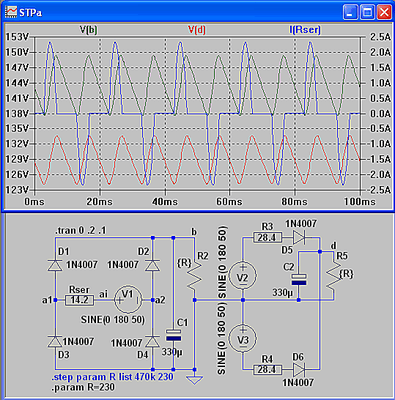Click the I(Rser) trace label
Screen dimensions: 395x400
[305, 30]
